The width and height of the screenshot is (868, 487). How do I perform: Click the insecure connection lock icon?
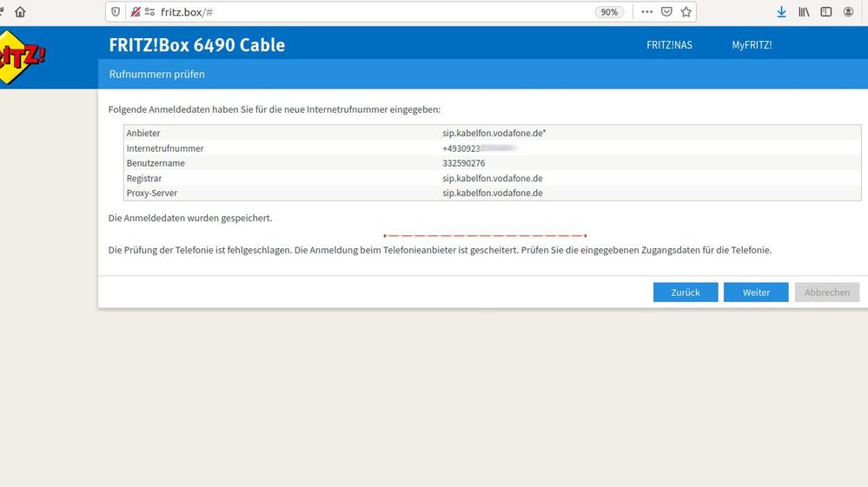135,11
